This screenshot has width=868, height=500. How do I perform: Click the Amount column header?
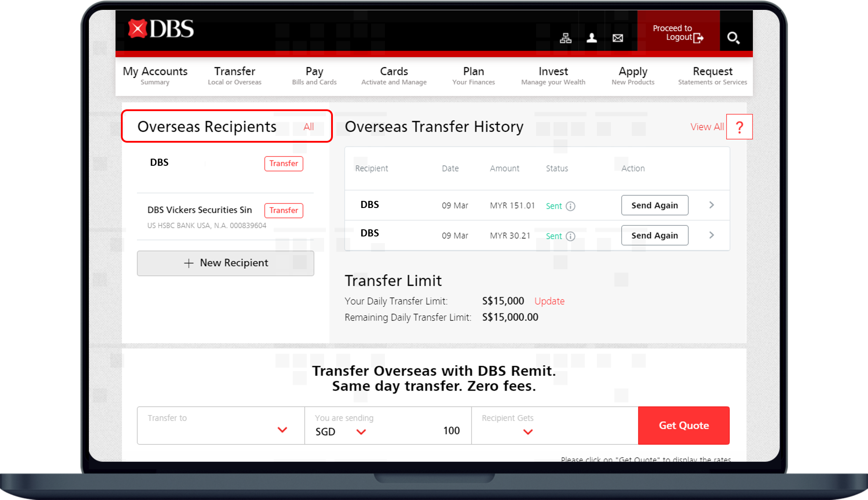pos(504,168)
